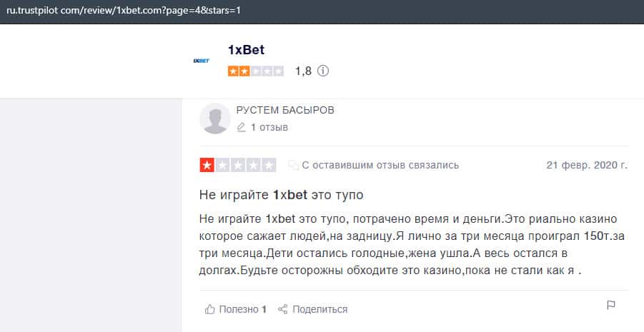Screen dimensions: 644x332
Task: Click the 1,8 TrustScore number
Action: click(303, 71)
